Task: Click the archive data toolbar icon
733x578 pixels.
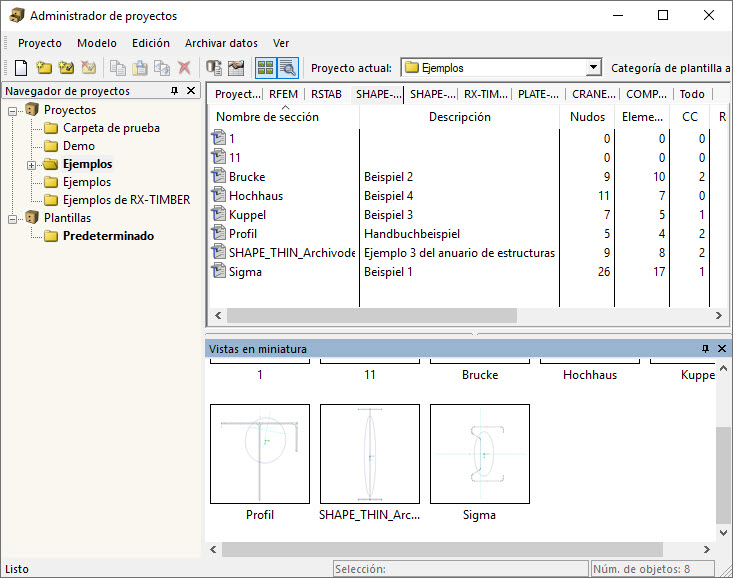Action: (214, 68)
